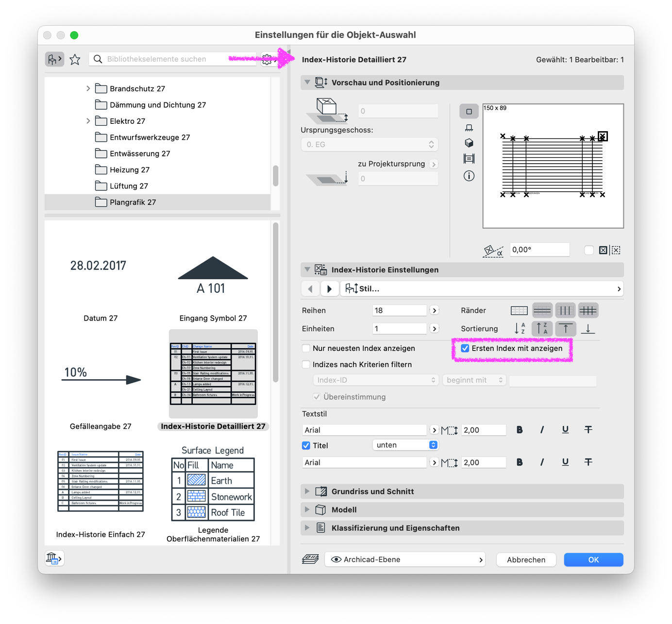Screen dimensions: 672x624
Task: Toggle strikethrough for title font
Action: coord(588,462)
